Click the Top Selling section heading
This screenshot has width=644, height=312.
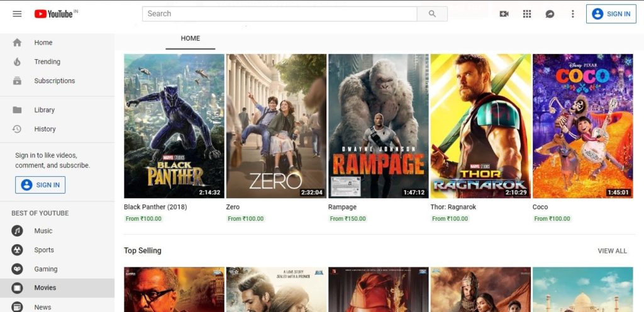click(x=143, y=250)
